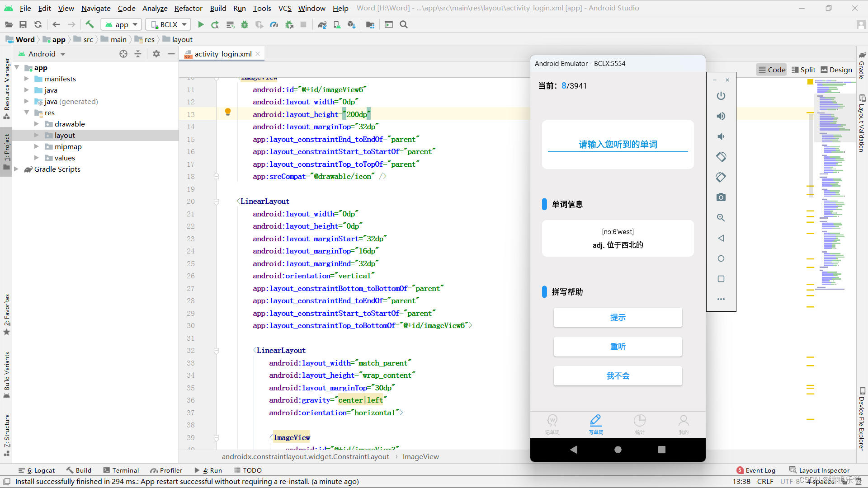This screenshot has width=868, height=488.
Task: Open the app run configuration dropdown
Action: pyautogui.click(x=121, y=25)
